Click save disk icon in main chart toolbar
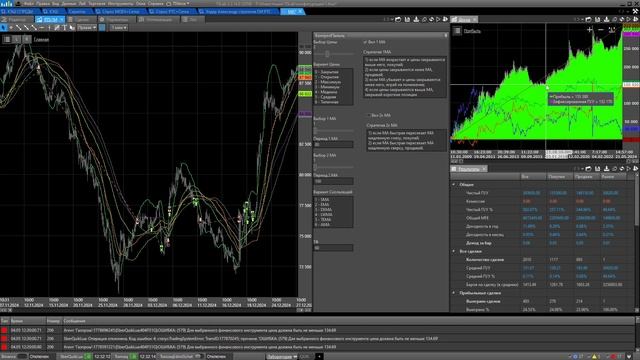Viewport: 640px width, 360px height. [407, 19]
